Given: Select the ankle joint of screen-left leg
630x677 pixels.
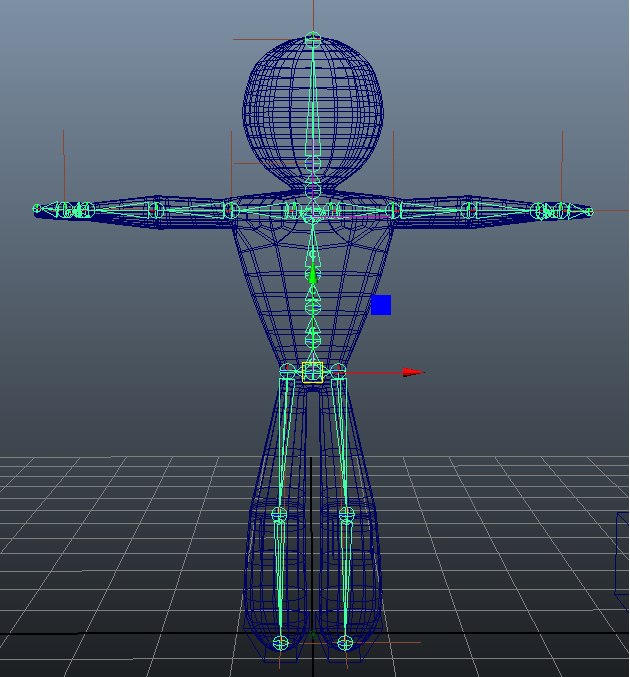Looking at the screenshot, I should point(281,642).
